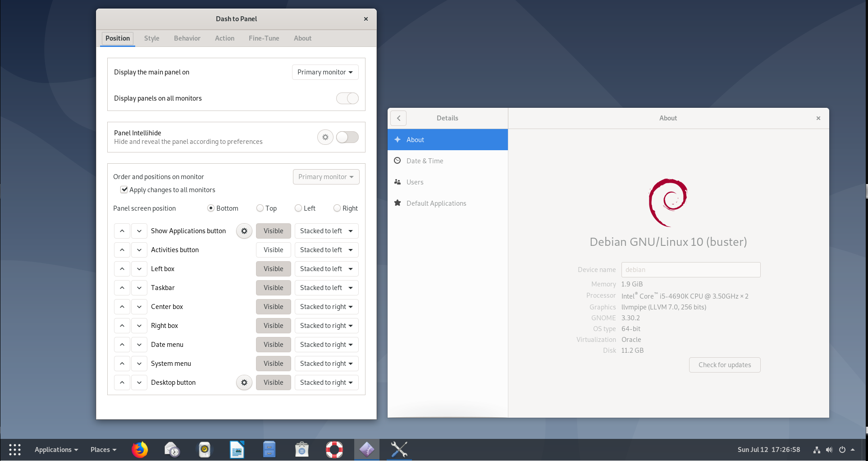
Task: Launch LibreOffice Writer from the taskbar
Action: point(237,450)
